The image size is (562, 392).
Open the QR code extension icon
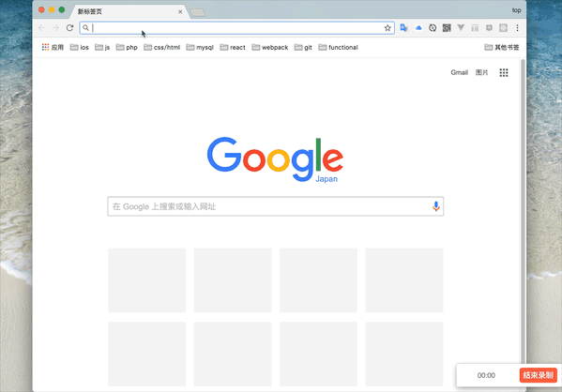tap(447, 28)
